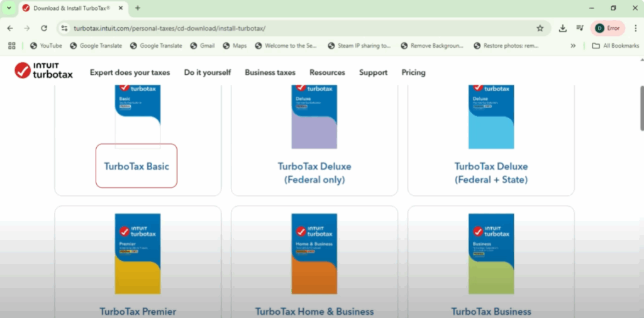Screen dimensions: 644x318
Task: Select TurboTax Home & Business link
Action: click(314, 312)
